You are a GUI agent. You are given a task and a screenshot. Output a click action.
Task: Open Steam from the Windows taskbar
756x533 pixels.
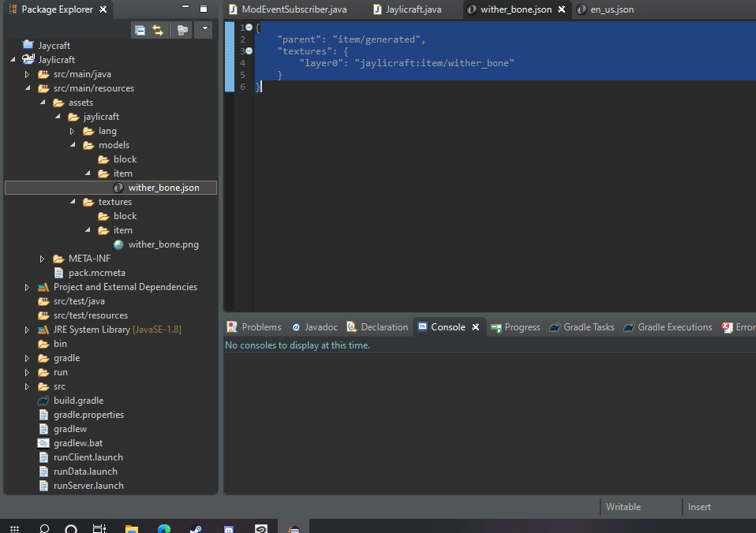click(x=196, y=528)
